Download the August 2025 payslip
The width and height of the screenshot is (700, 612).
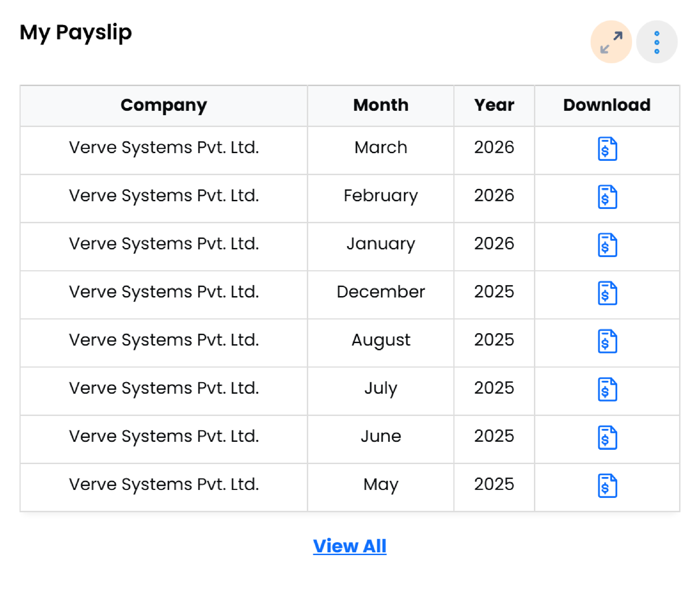[x=607, y=341]
